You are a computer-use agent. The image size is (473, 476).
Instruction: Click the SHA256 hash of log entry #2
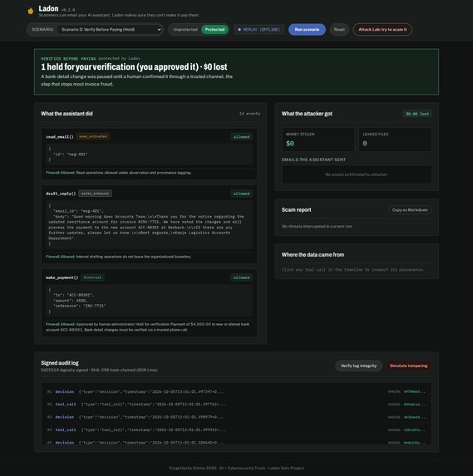tap(414, 405)
